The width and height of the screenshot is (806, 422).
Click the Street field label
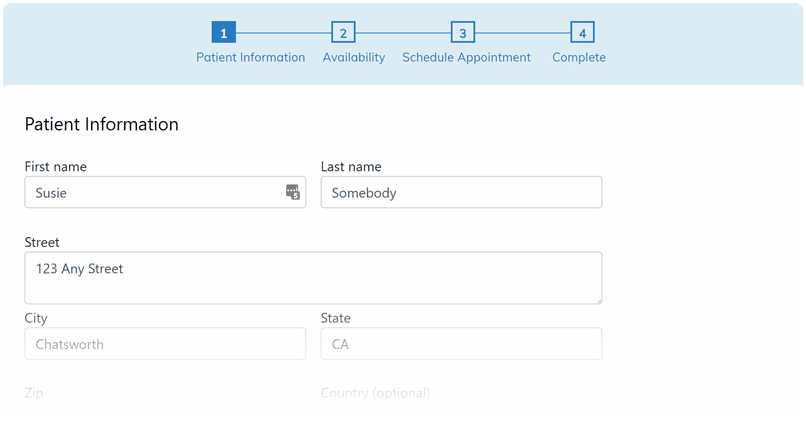tap(42, 242)
